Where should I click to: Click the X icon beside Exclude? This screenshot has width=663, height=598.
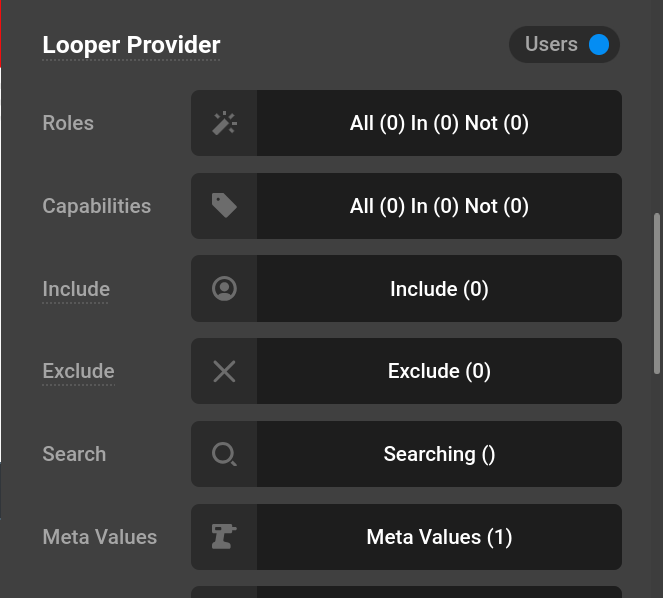pyautogui.click(x=224, y=371)
